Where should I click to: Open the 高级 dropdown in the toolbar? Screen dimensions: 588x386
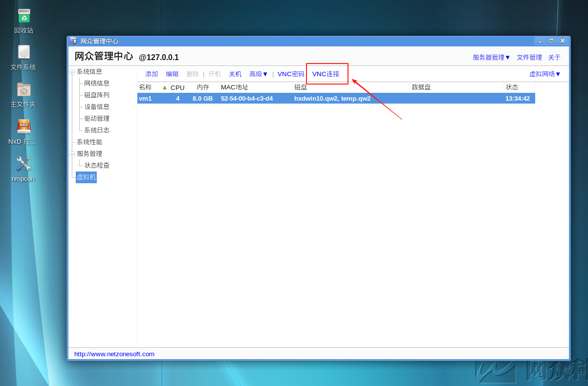coord(258,74)
